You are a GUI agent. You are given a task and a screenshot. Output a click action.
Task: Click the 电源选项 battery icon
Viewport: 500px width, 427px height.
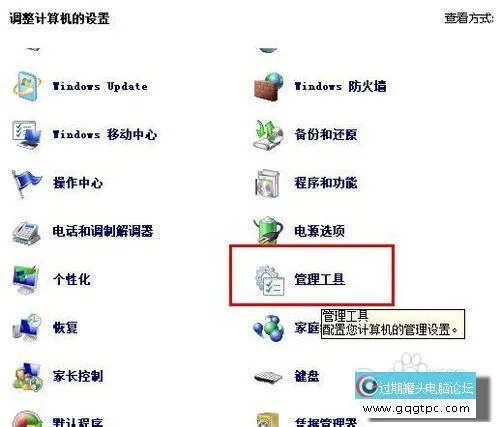[x=269, y=230]
